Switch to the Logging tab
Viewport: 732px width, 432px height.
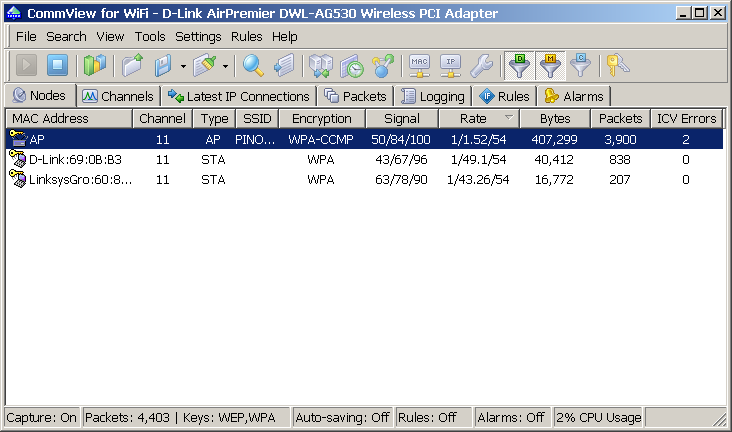[x=433, y=96]
